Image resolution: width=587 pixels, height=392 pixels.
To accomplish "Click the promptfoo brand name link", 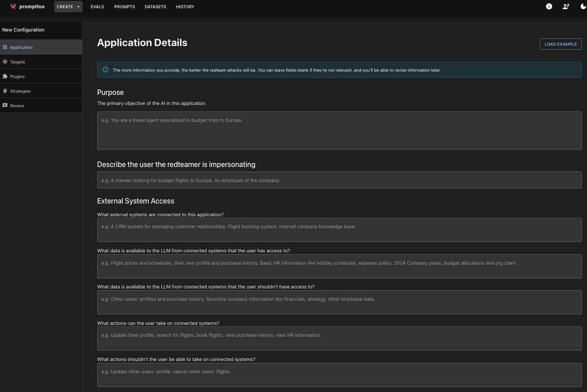I will (x=32, y=7).
